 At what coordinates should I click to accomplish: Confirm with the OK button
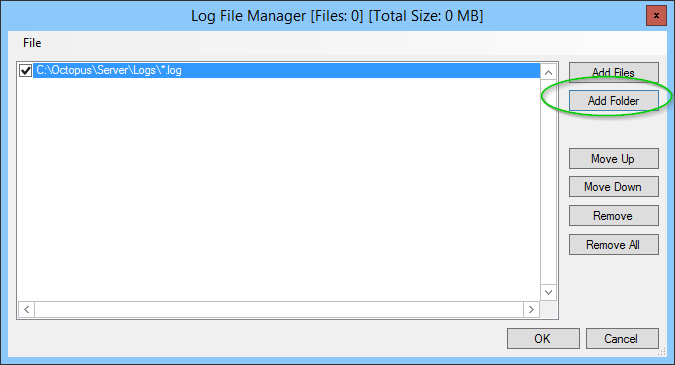coord(543,339)
